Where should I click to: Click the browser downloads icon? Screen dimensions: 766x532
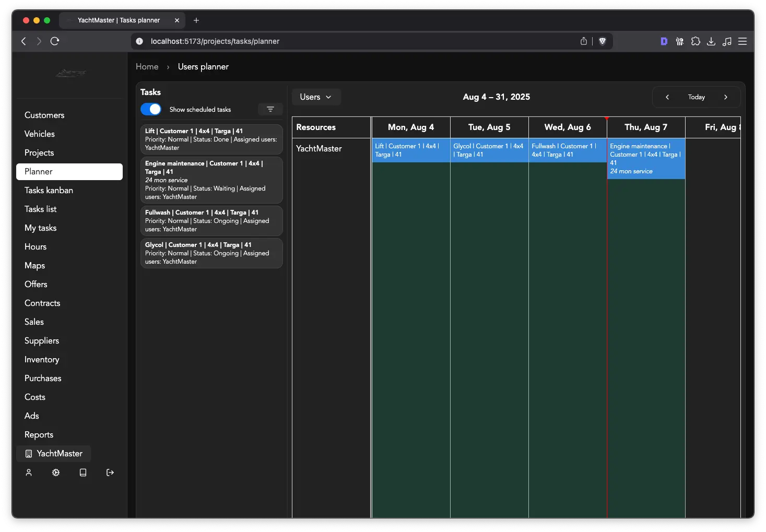coord(711,41)
